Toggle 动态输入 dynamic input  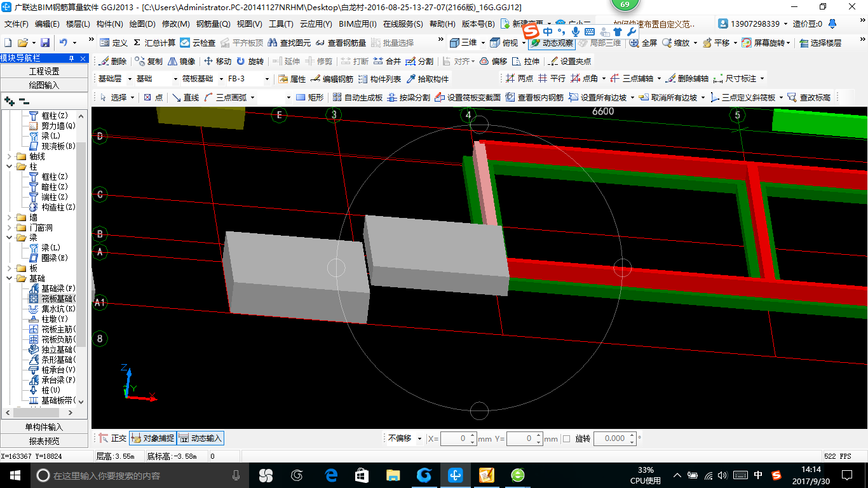click(201, 438)
